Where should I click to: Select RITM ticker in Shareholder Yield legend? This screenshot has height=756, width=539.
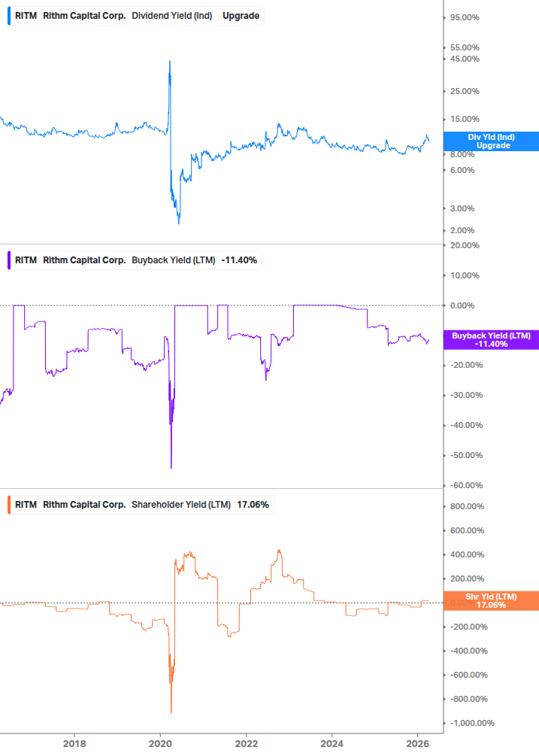click(x=26, y=504)
